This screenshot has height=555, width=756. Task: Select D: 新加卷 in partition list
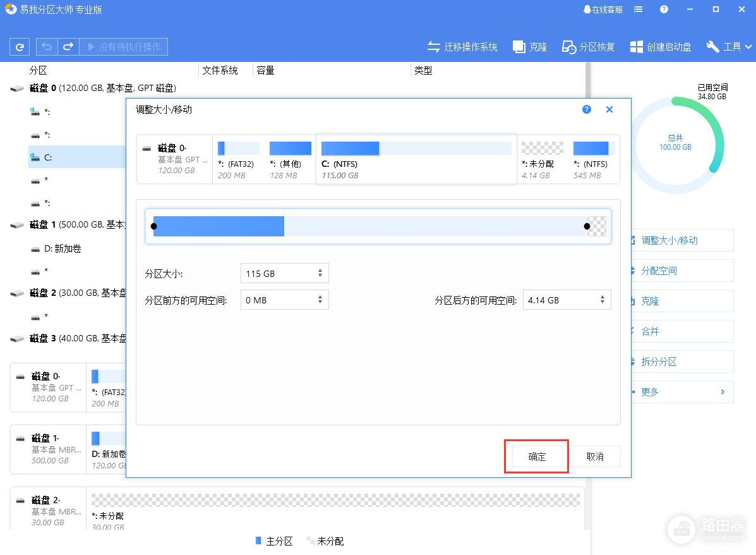(x=63, y=249)
